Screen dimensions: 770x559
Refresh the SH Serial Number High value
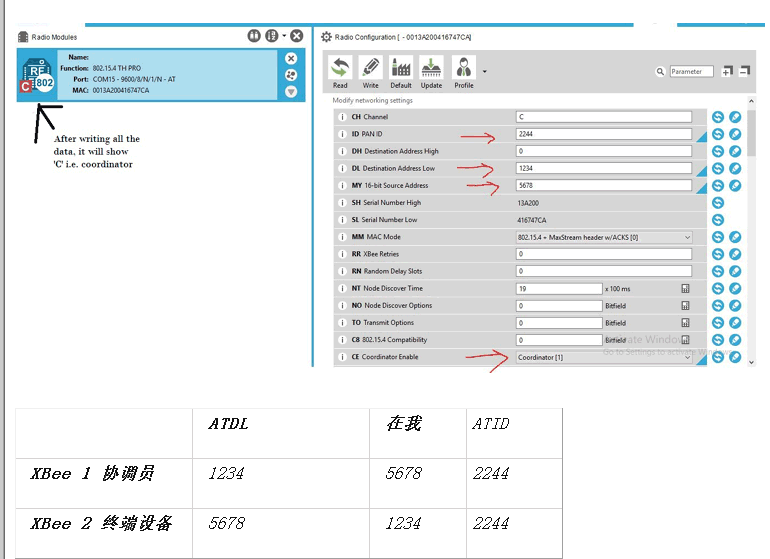click(x=718, y=203)
